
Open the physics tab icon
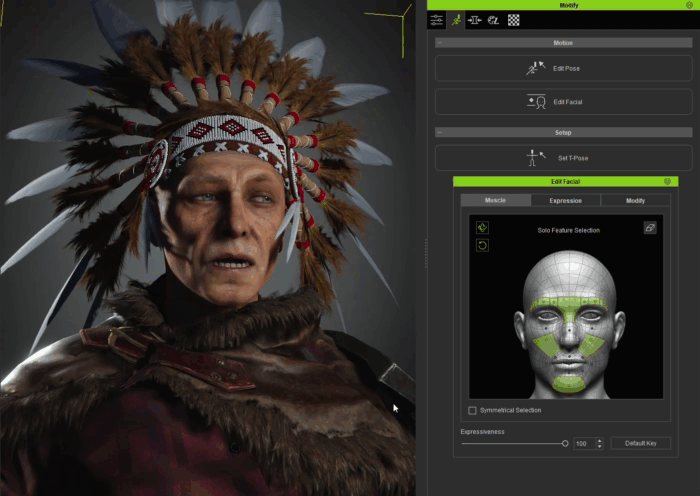pyautogui.click(x=493, y=20)
